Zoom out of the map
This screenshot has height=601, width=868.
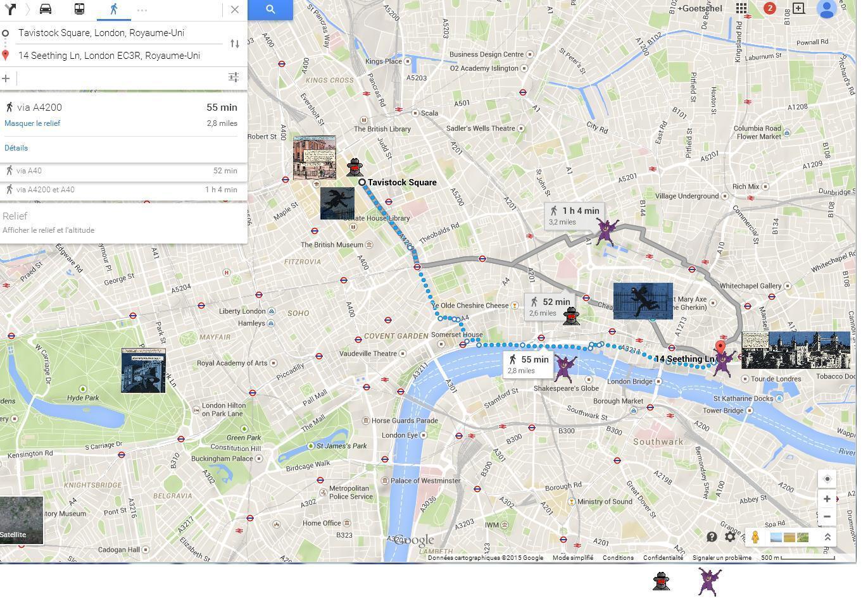827,516
